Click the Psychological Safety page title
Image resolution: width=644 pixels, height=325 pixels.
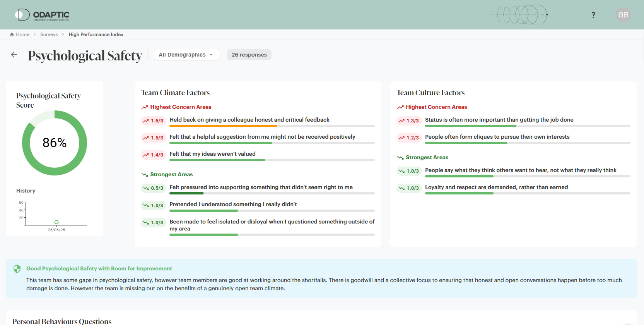pos(85,55)
